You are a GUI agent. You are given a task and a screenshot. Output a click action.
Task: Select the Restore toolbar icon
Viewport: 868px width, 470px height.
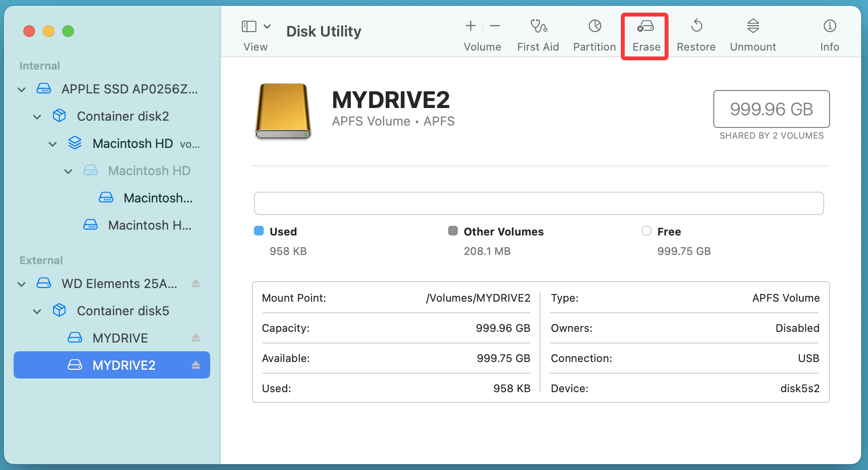click(696, 34)
